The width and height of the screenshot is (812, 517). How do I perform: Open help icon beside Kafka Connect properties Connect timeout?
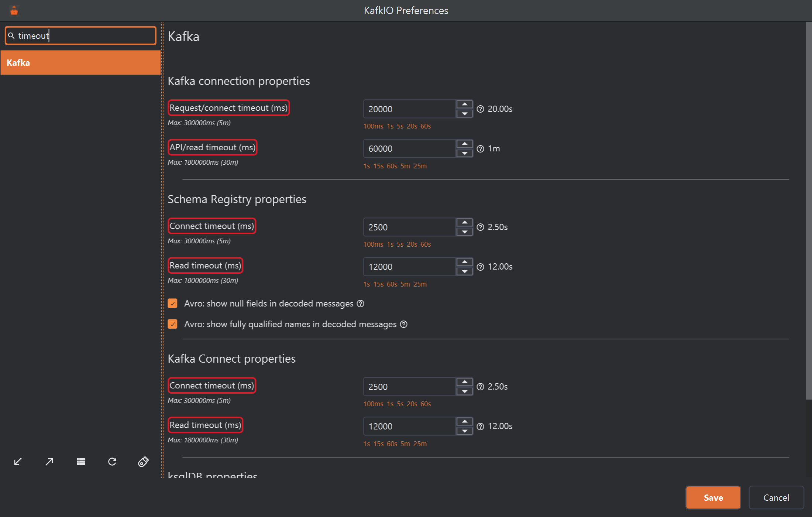(x=480, y=387)
